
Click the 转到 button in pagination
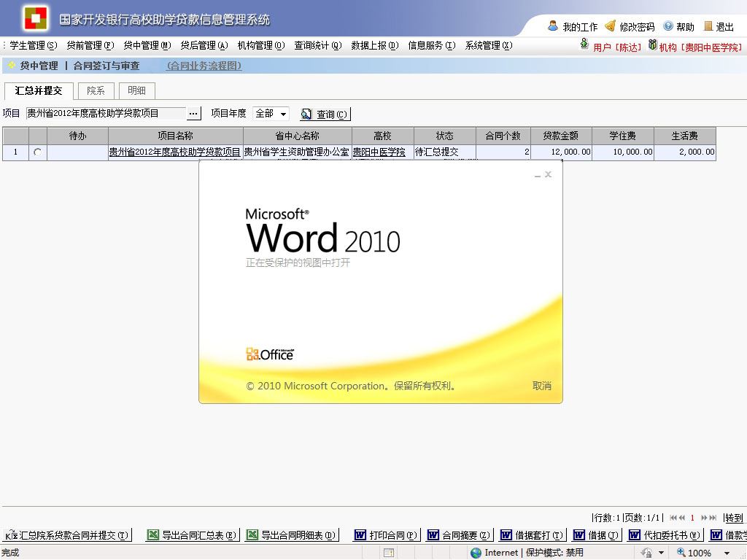734,518
